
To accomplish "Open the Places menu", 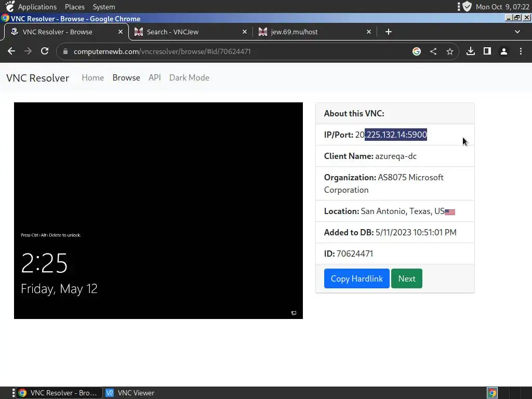I will tap(75, 7).
